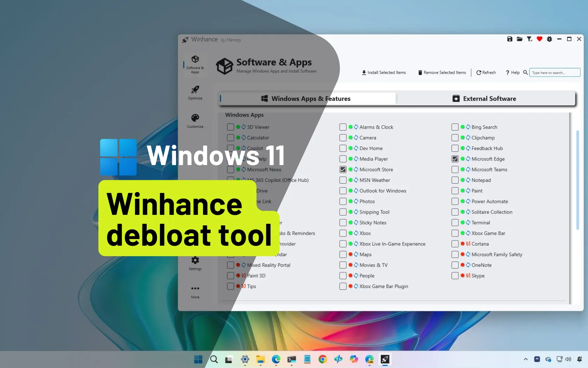588x368 pixels.
Task: Click the filter funnel icon in title bar
Action: [x=530, y=39]
